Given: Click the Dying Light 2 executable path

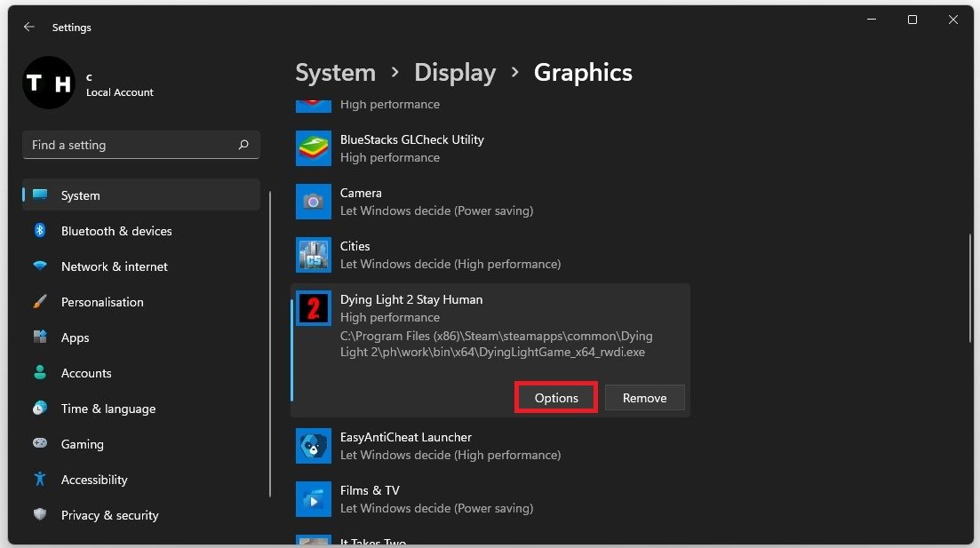Looking at the screenshot, I should (x=497, y=344).
